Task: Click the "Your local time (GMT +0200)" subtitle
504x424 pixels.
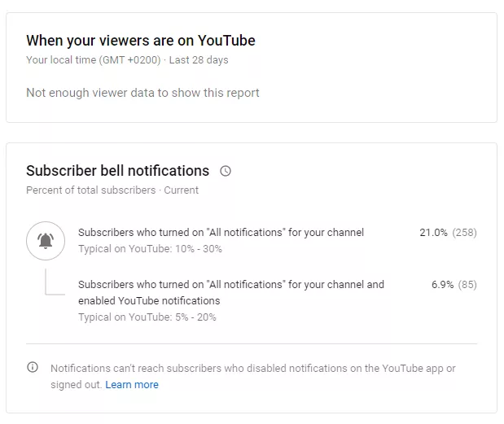Action: point(93,60)
